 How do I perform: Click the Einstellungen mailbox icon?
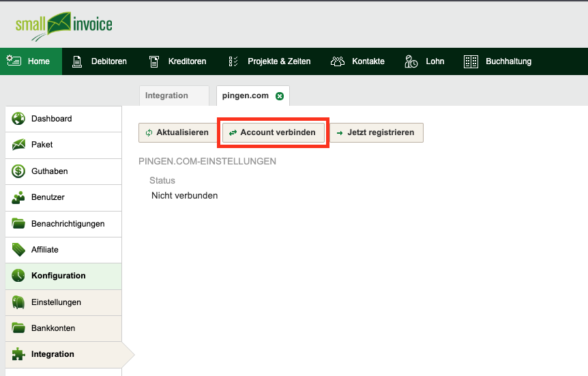18,302
